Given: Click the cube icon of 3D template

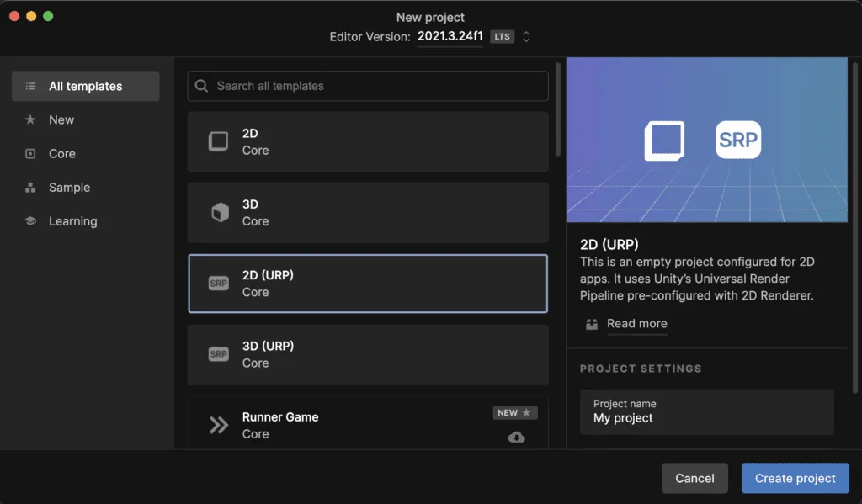Looking at the screenshot, I should [220, 212].
